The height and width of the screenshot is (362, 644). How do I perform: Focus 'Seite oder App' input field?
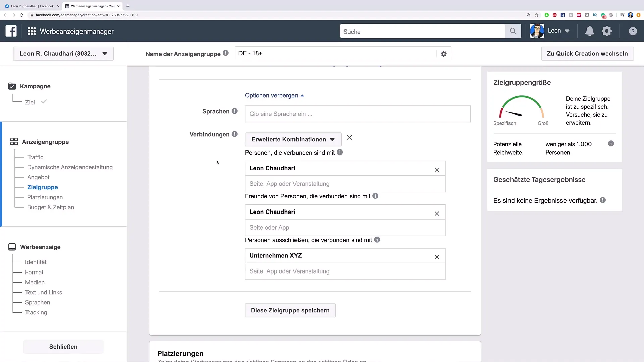[345, 228]
